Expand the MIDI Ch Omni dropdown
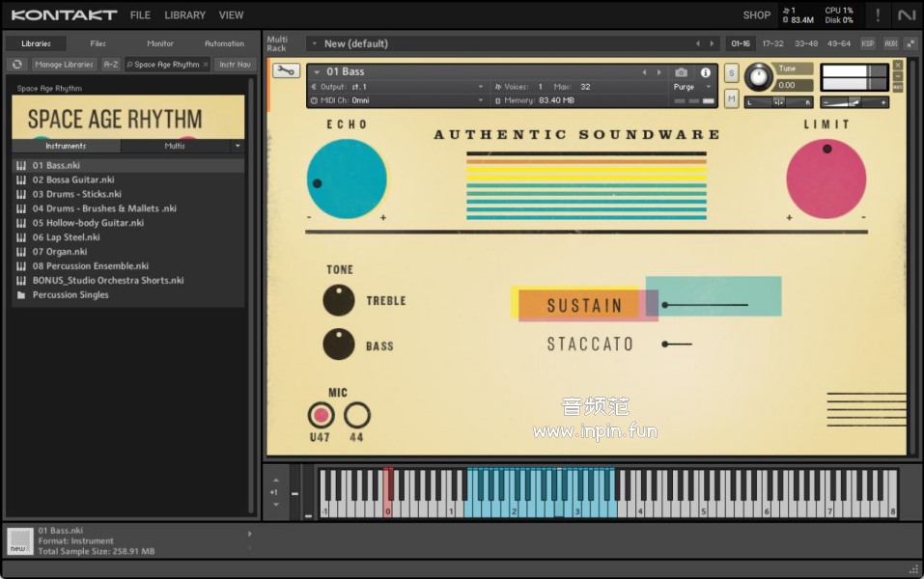924x579 pixels. pyautogui.click(x=401, y=100)
